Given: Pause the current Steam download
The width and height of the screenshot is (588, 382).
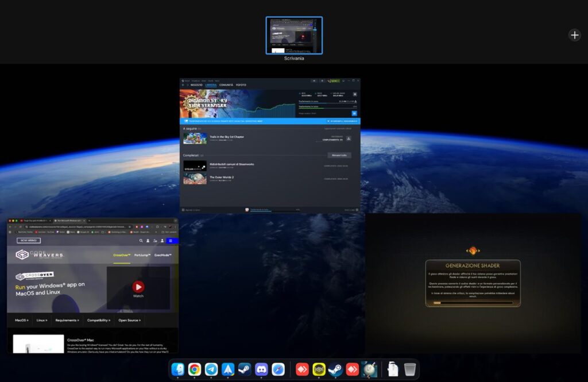Looking at the screenshot, I should [x=354, y=113].
